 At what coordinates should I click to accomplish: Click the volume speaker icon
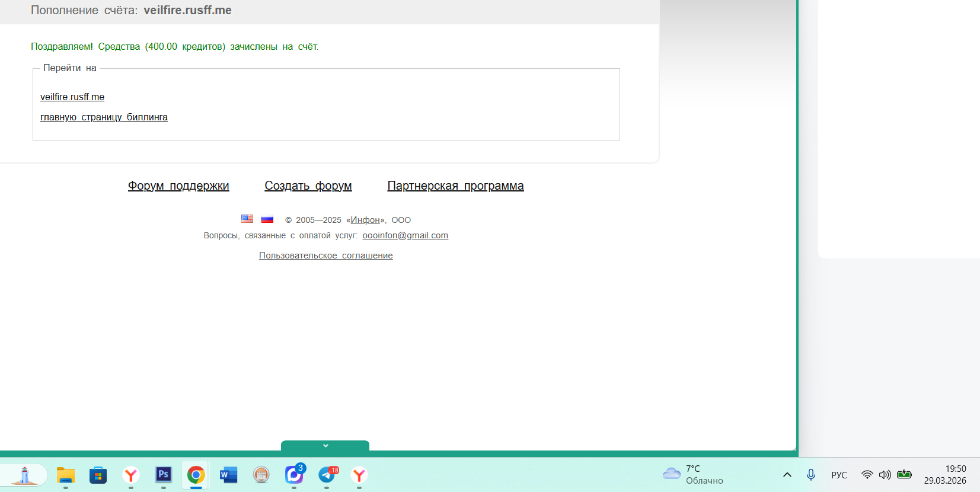885,475
